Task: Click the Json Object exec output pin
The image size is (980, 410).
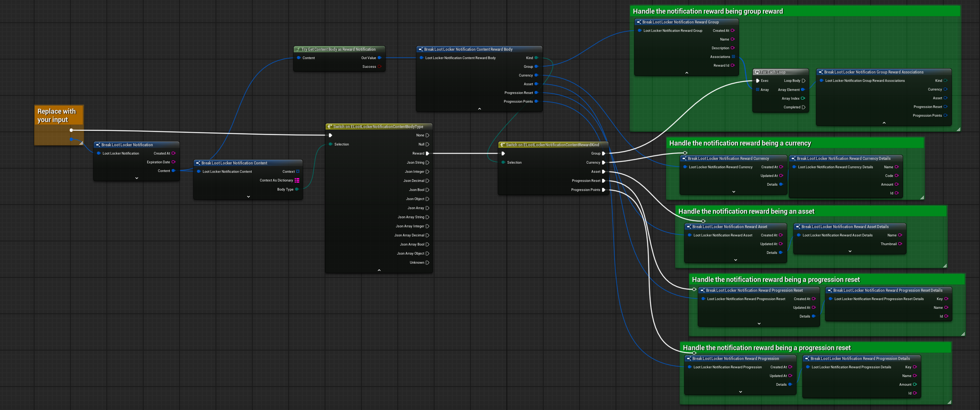Action: coord(427,199)
